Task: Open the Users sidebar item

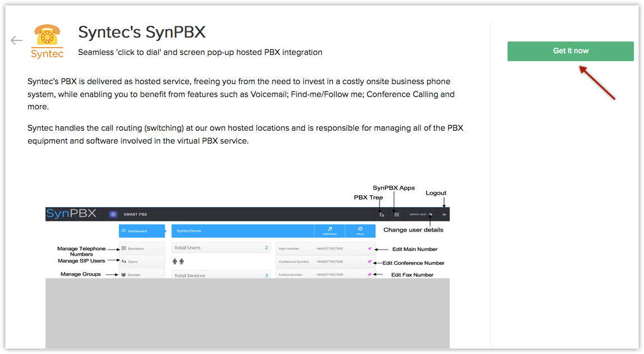Action: click(141, 261)
